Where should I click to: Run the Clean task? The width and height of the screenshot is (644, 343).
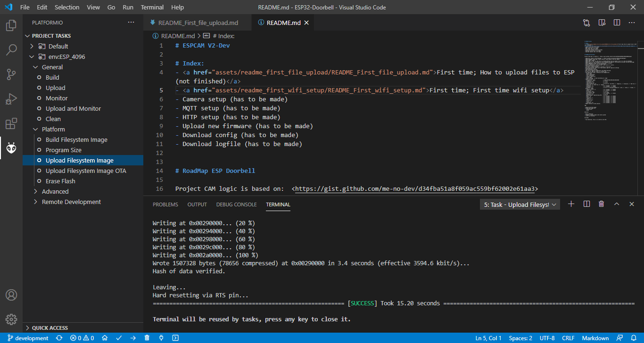tap(53, 119)
